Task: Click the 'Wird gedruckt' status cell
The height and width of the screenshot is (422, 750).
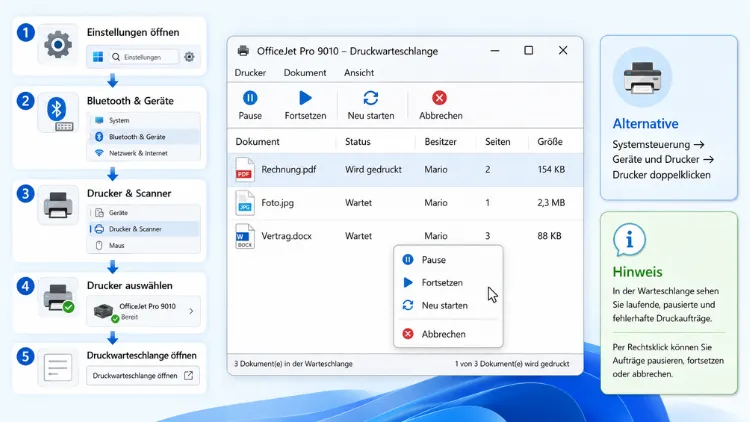Action: click(x=373, y=169)
